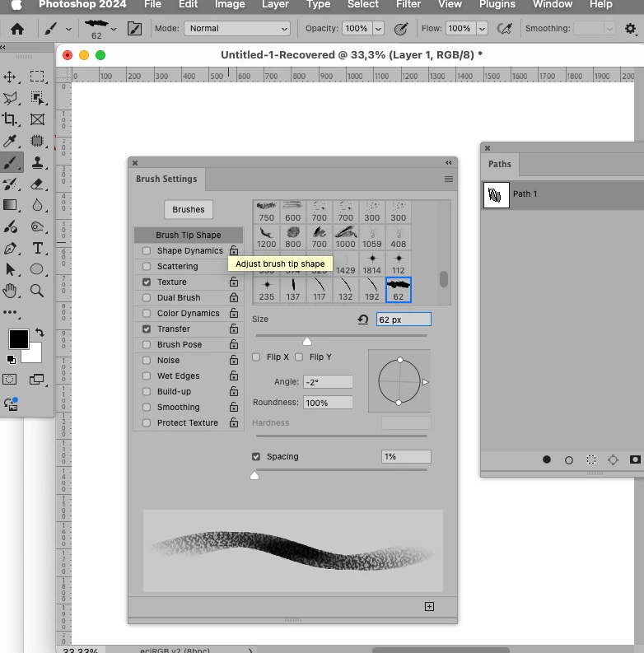The width and height of the screenshot is (644, 653).
Task: Restore brush to original size
Action: tap(363, 320)
